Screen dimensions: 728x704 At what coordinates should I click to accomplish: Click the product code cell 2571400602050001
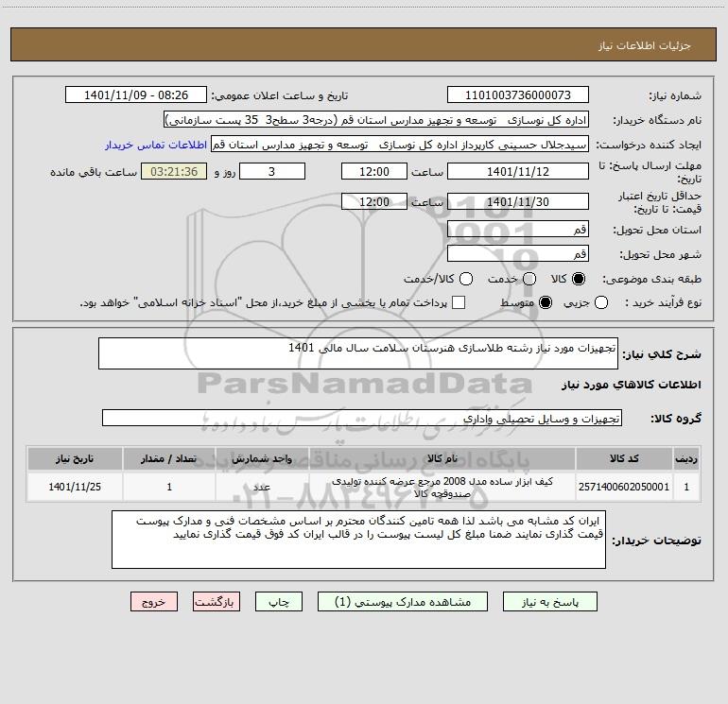click(x=624, y=487)
